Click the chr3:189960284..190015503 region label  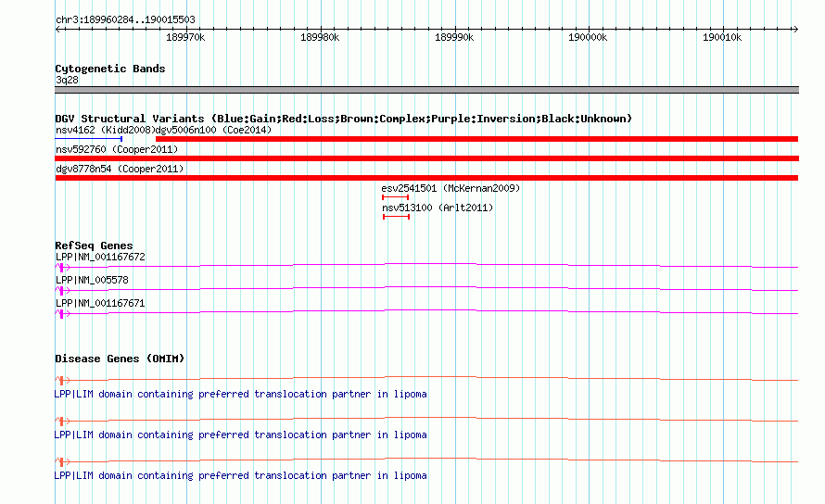pos(125,19)
